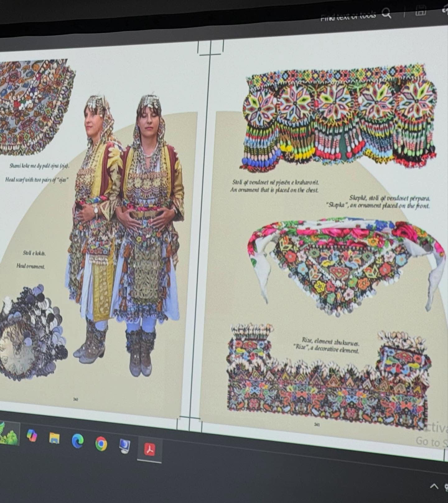
Task: Open Copilot from the taskbar
Action: click(32, 435)
